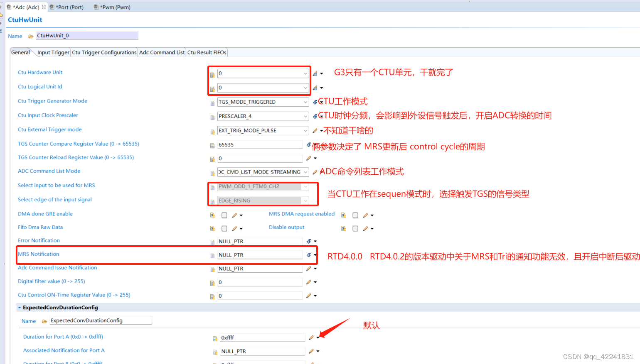Open the Input Trigger tab
Image resolution: width=640 pixels, height=364 pixels.
[53, 52]
